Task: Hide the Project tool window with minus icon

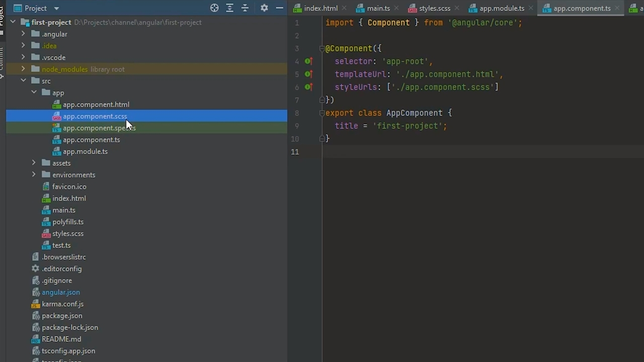Action: pyautogui.click(x=279, y=8)
